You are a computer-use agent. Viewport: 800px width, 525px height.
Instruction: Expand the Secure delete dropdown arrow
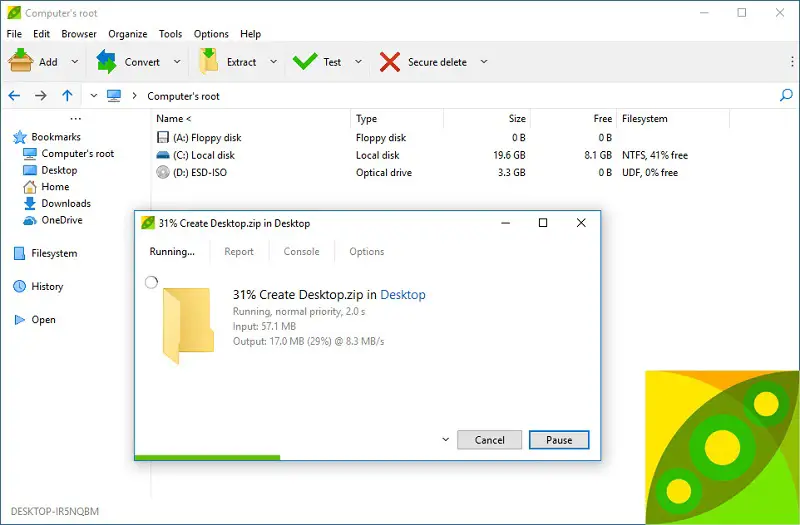[484, 62]
